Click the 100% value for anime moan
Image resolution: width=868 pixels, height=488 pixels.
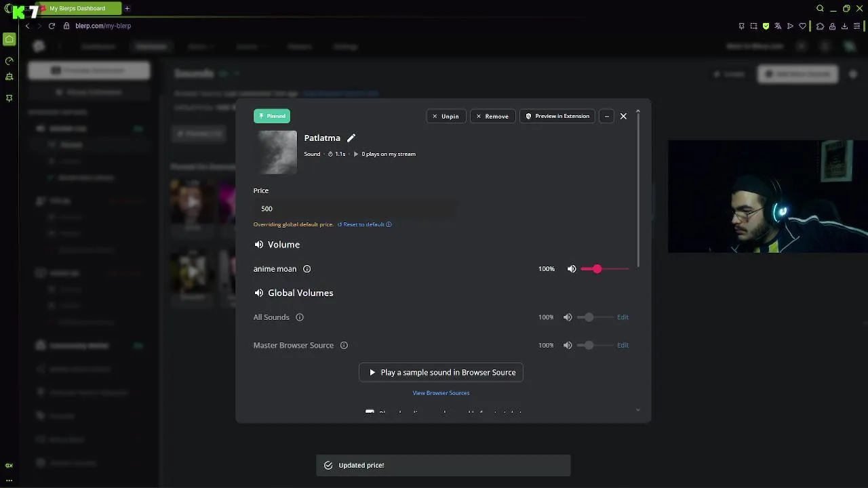click(x=547, y=269)
